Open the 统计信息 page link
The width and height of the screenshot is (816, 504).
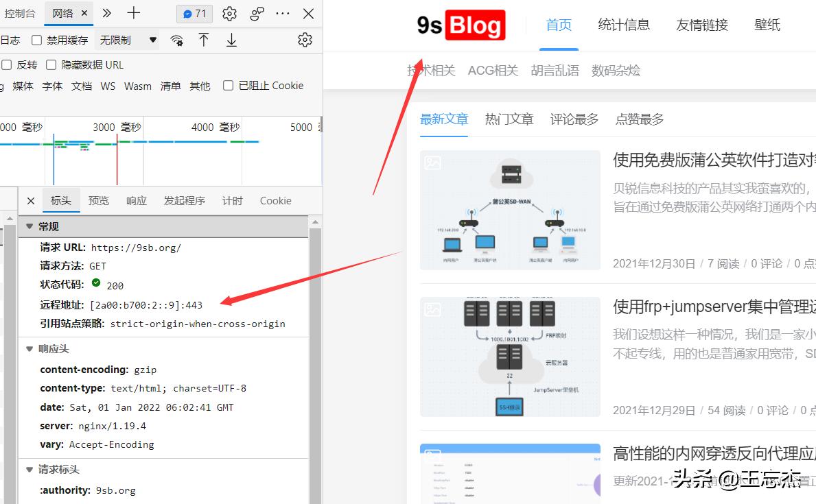(623, 24)
